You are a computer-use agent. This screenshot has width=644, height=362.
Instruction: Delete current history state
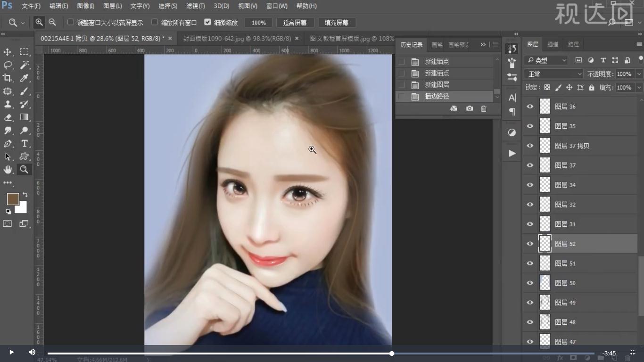484,108
